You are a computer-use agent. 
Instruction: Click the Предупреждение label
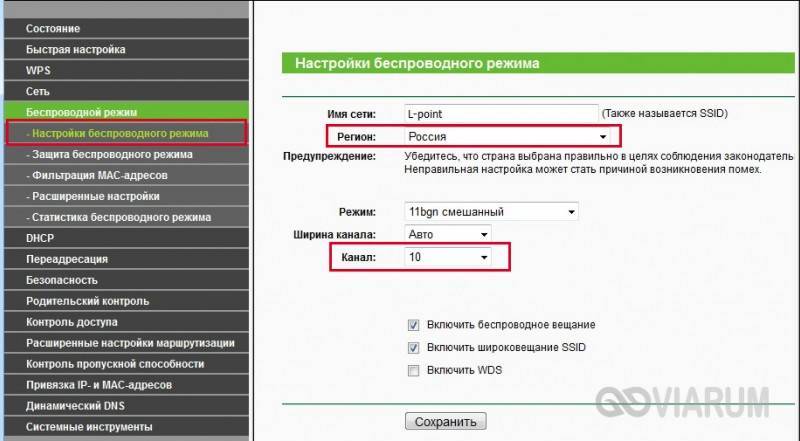[x=330, y=156]
